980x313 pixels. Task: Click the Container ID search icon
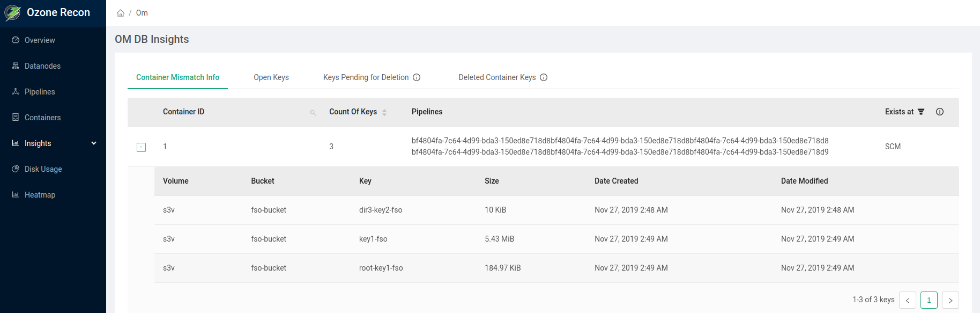(x=313, y=112)
